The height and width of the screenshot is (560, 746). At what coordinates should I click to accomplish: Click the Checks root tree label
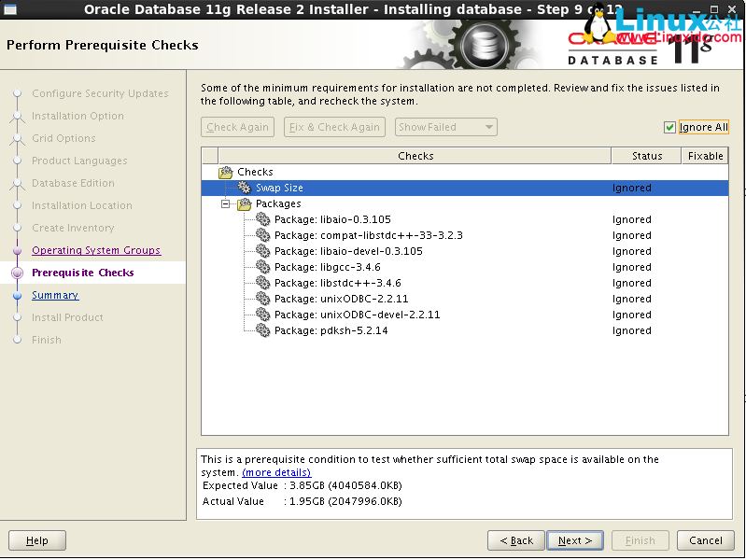point(255,172)
